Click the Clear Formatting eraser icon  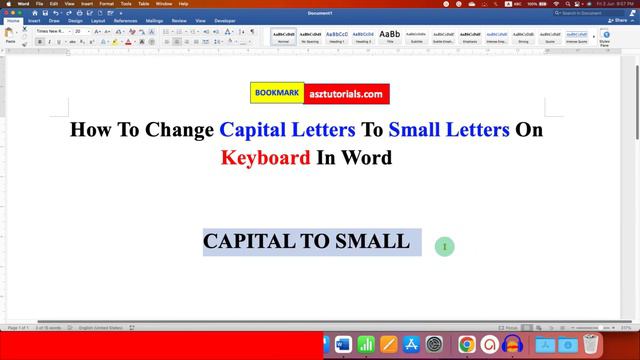[132, 31]
